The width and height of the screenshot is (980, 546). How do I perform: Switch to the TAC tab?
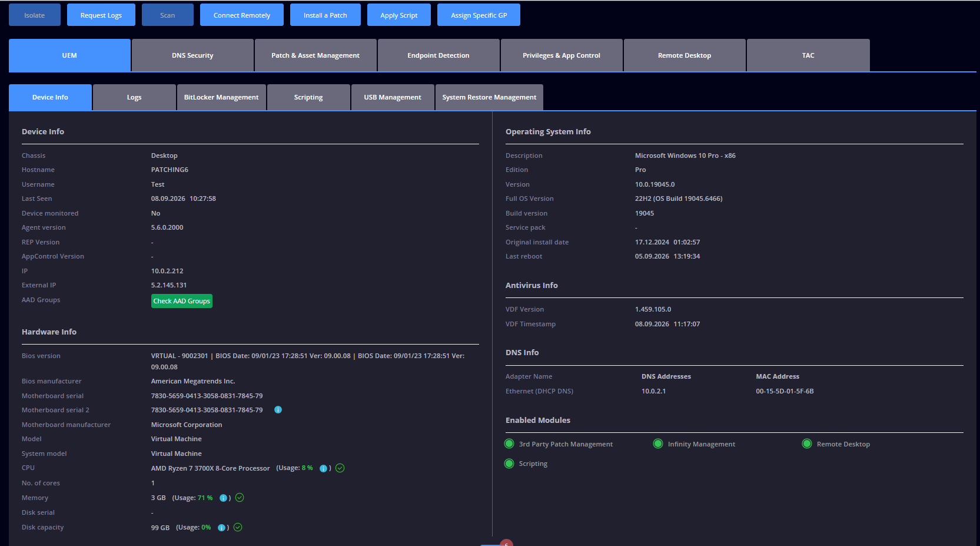point(808,55)
